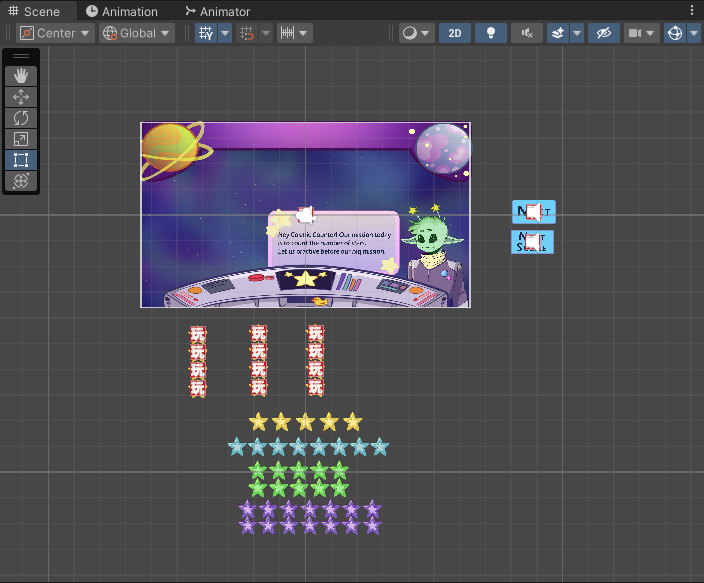Select the green alien character sprite
The width and height of the screenshot is (704, 583).
(x=433, y=256)
